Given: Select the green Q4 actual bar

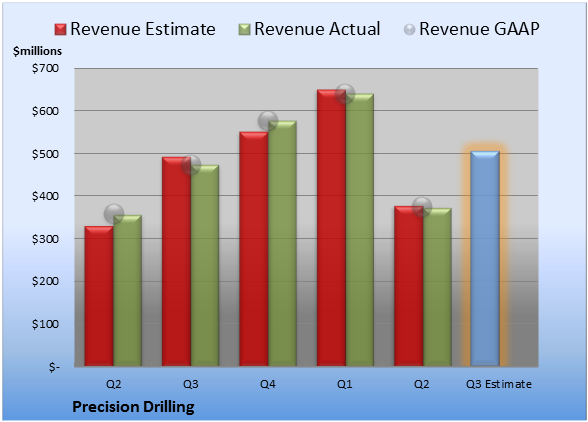Looking at the screenshot, I should click(282, 243).
